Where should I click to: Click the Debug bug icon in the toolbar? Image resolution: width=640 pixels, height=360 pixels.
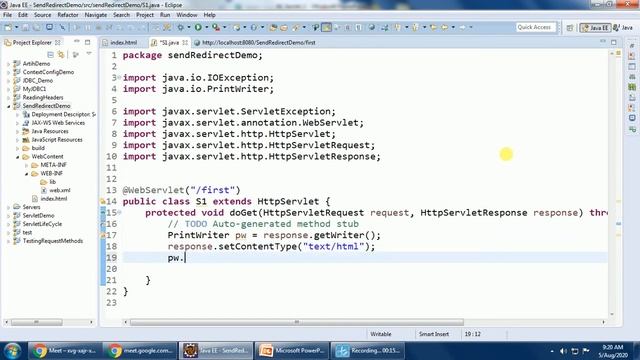click(x=180, y=27)
